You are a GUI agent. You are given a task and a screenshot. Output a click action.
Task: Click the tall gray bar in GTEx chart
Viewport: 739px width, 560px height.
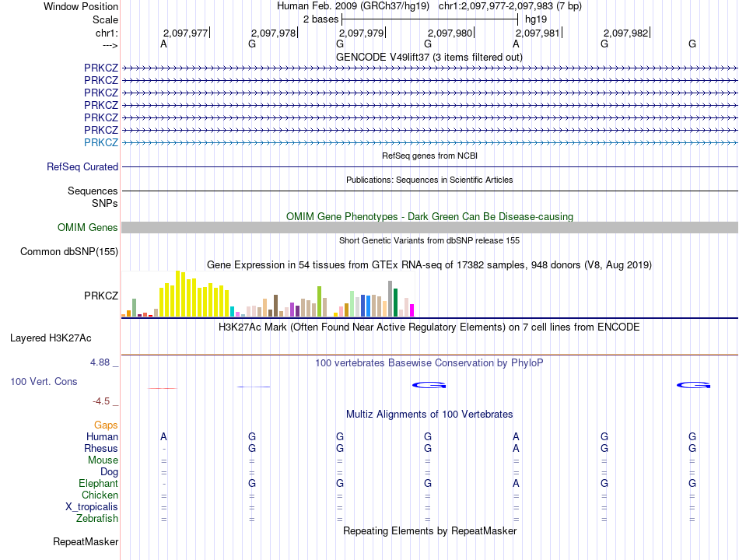click(391, 299)
